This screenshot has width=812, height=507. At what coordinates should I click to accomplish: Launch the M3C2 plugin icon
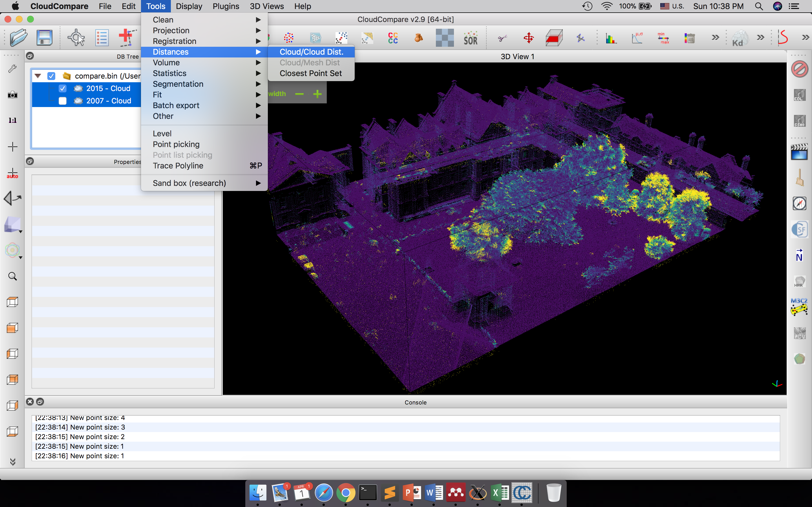coord(799,306)
